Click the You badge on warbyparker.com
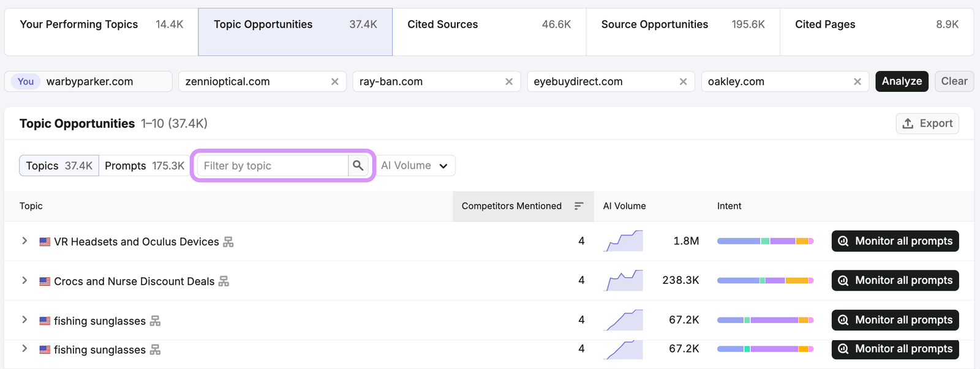The image size is (980, 369). tap(26, 81)
